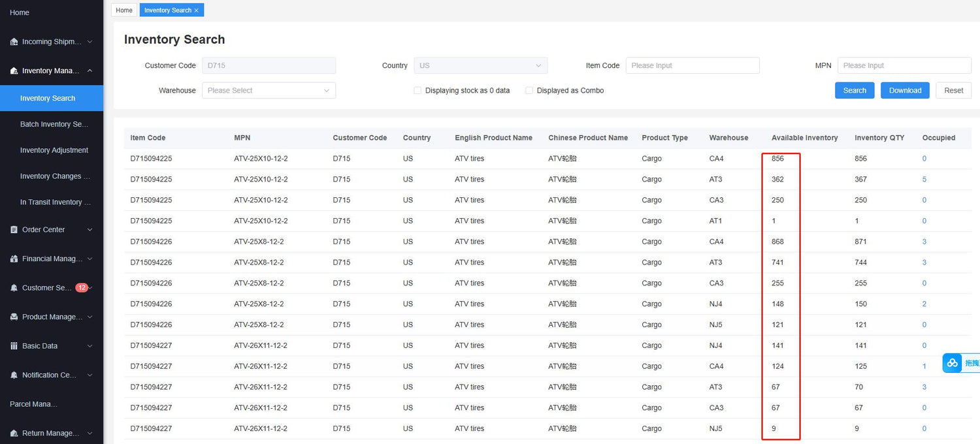
Task: Click Inventory QTY cell 70
Action: [x=858, y=387]
